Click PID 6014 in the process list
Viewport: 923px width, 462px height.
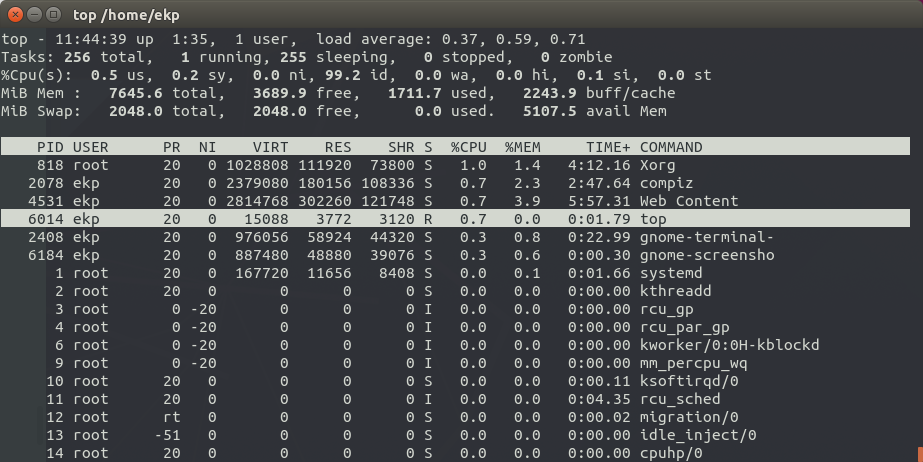(46, 219)
